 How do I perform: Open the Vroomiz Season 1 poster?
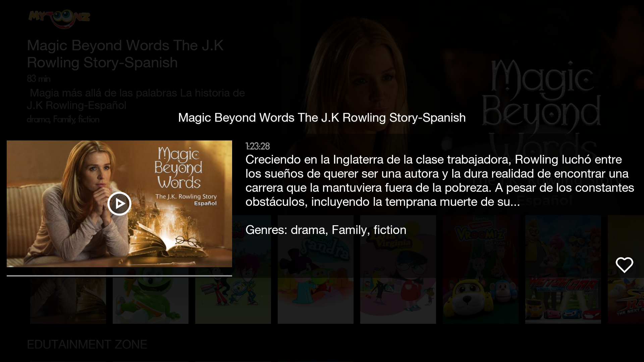(x=480, y=269)
